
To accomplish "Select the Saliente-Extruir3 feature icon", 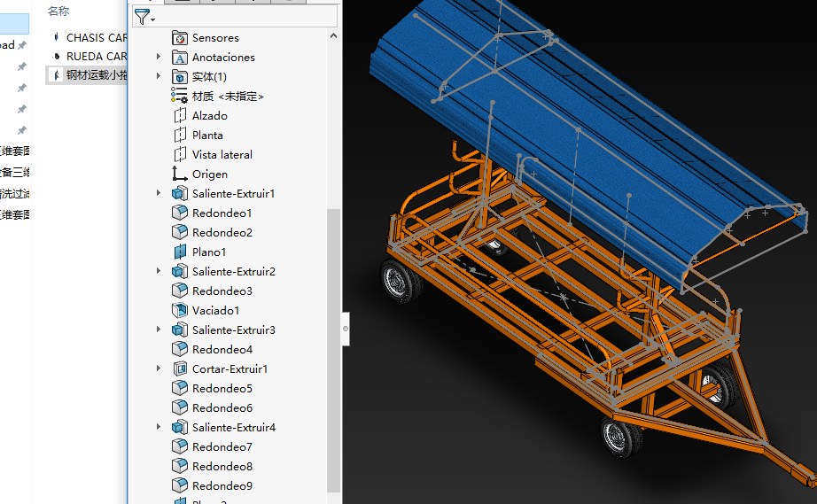I will 179,330.
